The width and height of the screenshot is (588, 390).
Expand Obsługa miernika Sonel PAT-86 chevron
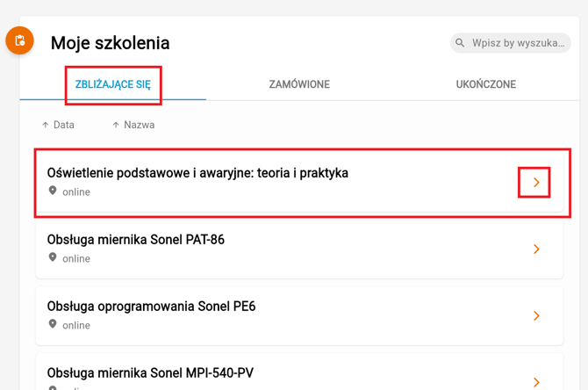535,249
